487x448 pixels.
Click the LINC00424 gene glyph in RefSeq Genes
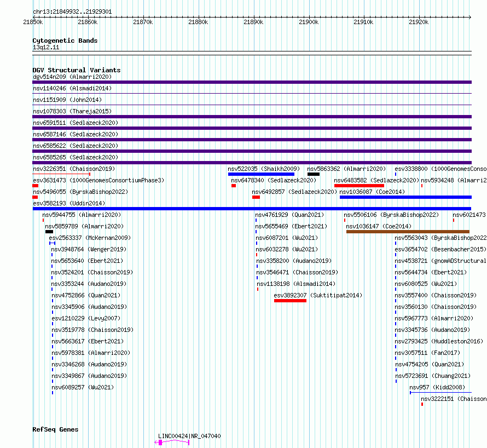(x=172, y=443)
